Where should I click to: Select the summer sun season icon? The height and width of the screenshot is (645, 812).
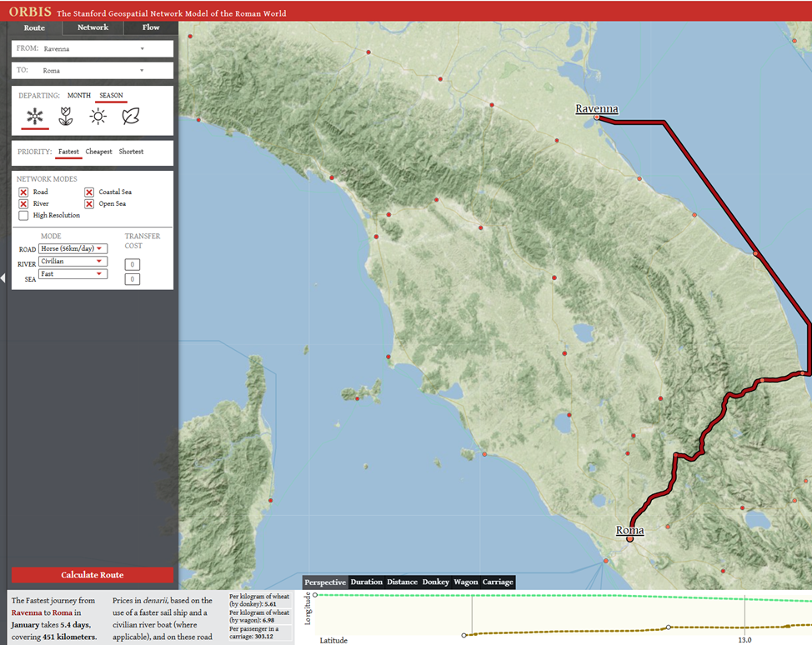click(x=98, y=117)
